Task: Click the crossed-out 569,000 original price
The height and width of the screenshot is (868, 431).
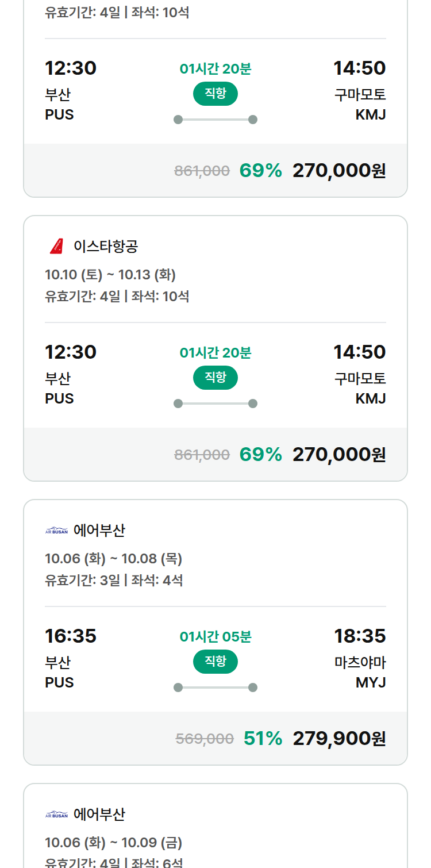Action: pyautogui.click(x=205, y=739)
